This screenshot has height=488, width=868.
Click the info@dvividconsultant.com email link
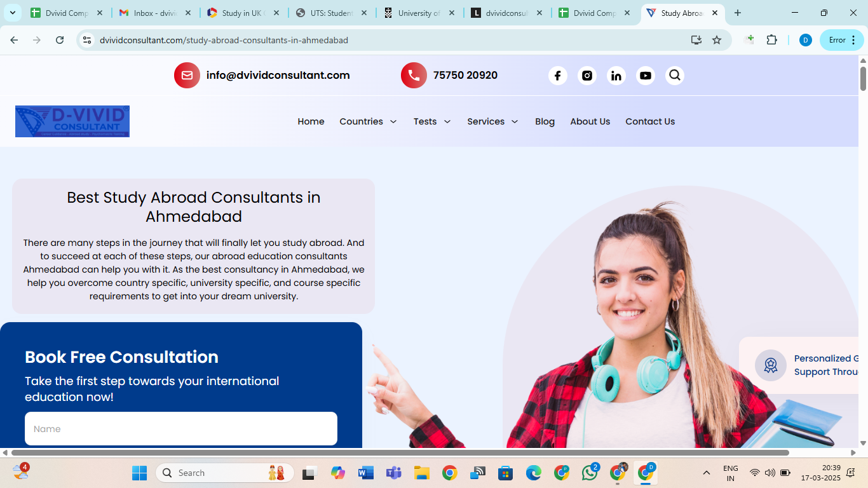(278, 75)
